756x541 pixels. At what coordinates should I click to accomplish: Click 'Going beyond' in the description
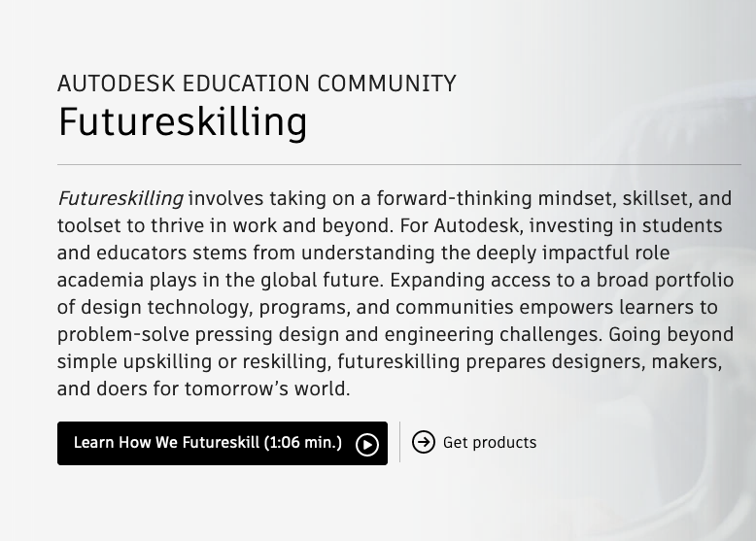coord(671,334)
